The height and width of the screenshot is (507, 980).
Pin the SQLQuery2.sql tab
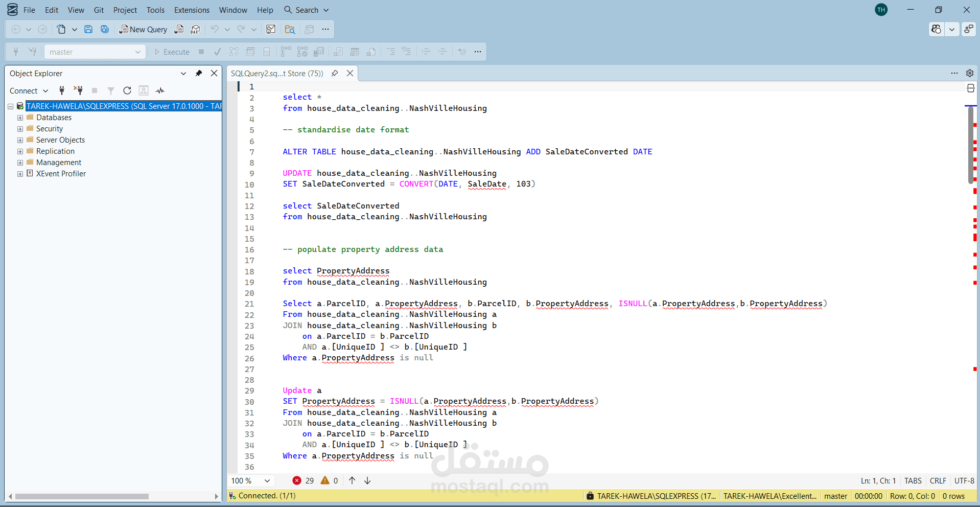335,74
